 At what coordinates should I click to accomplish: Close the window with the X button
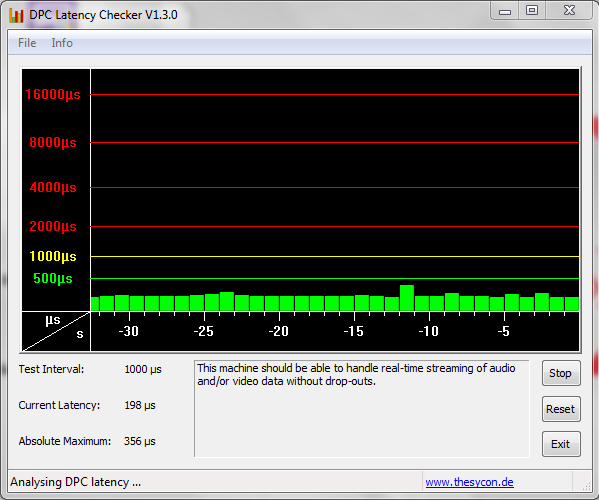569,11
